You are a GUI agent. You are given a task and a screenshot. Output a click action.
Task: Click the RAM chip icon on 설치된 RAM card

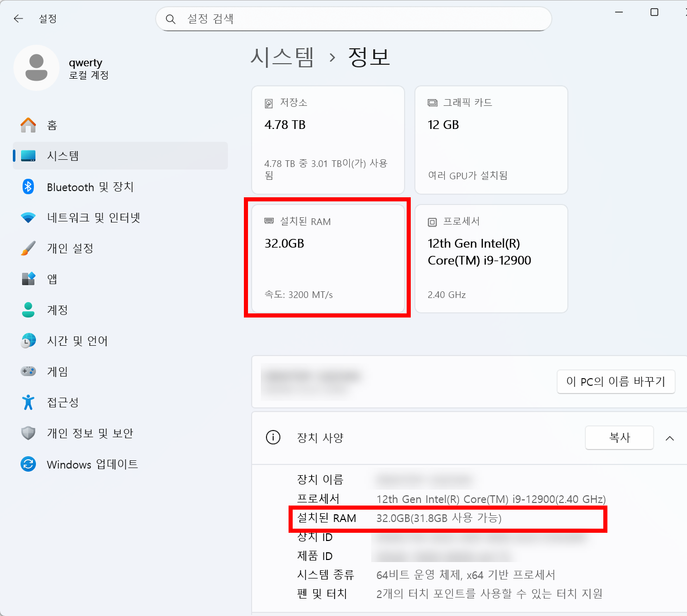269,221
